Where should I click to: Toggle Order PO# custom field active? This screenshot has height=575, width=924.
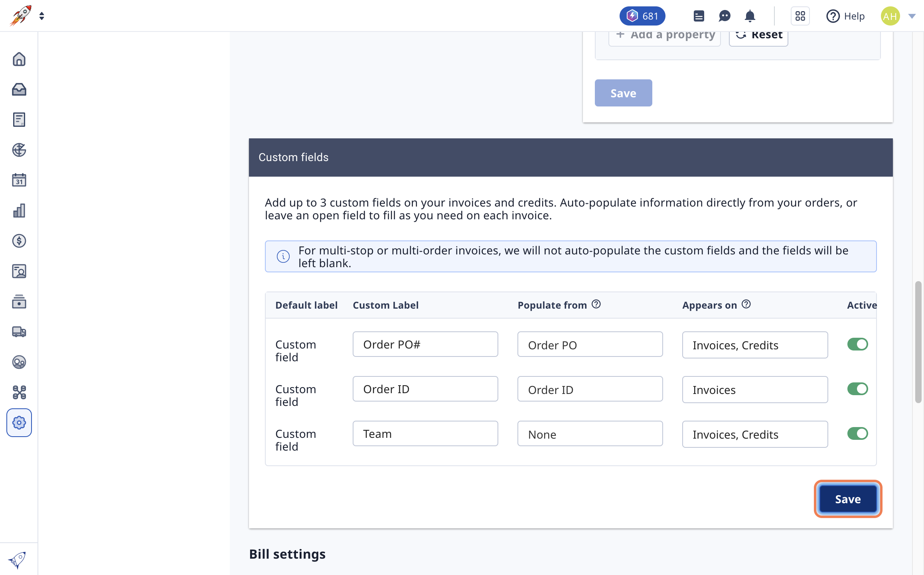(858, 344)
